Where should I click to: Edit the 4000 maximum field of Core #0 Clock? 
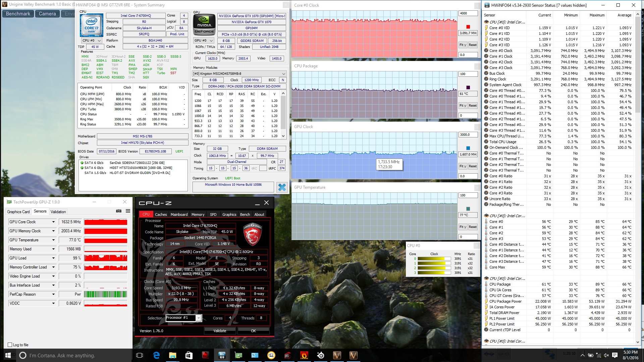click(x=468, y=13)
